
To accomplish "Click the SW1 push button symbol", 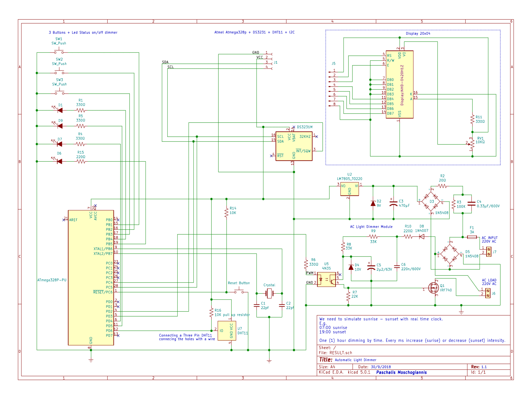I will coord(59,52).
